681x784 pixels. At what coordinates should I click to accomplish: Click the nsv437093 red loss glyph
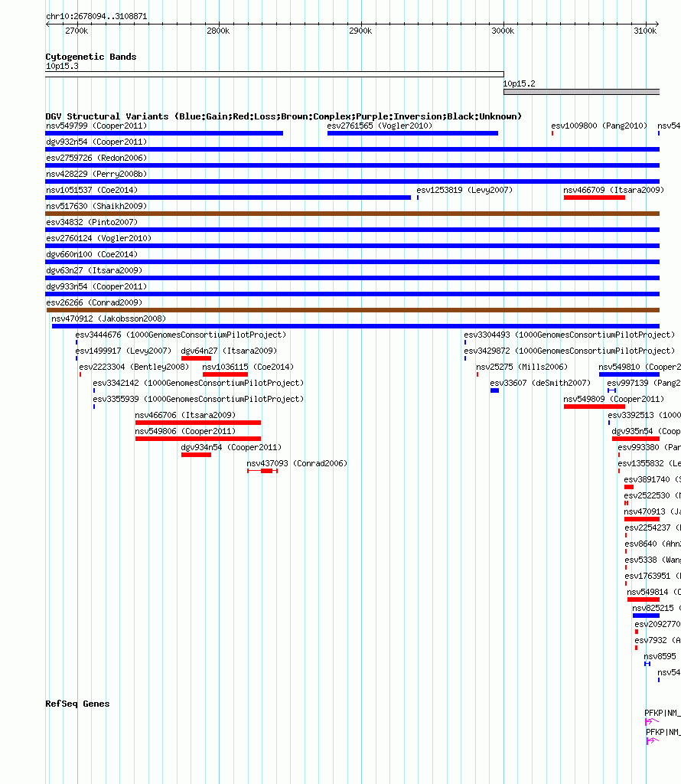[x=262, y=471]
